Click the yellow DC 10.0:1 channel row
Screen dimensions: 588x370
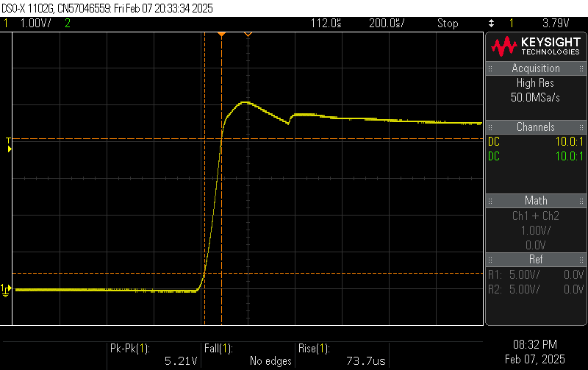tap(536, 142)
